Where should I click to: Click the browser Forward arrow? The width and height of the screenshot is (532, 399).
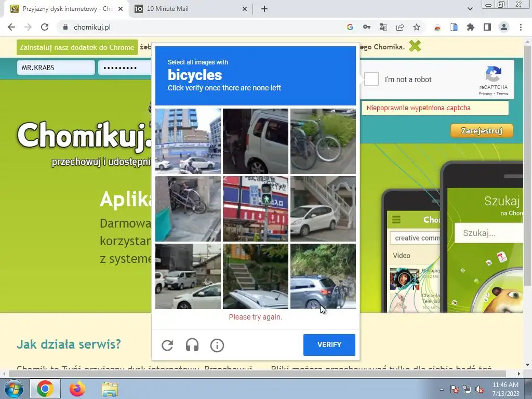pos(28,27)
